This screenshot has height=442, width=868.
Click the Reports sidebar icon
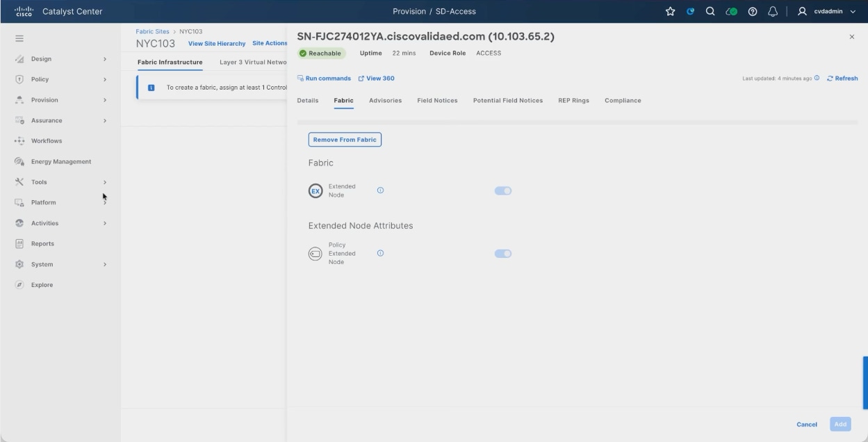(x=19, y=243)
